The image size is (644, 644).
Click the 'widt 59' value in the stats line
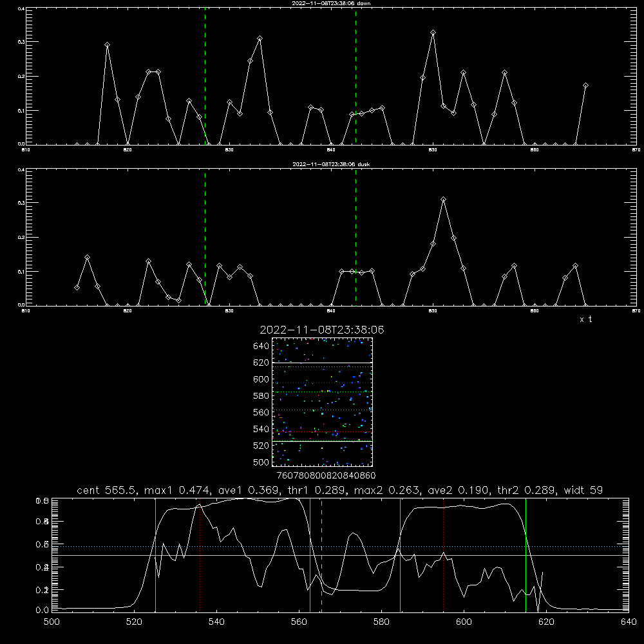click(x=583, y=490)
